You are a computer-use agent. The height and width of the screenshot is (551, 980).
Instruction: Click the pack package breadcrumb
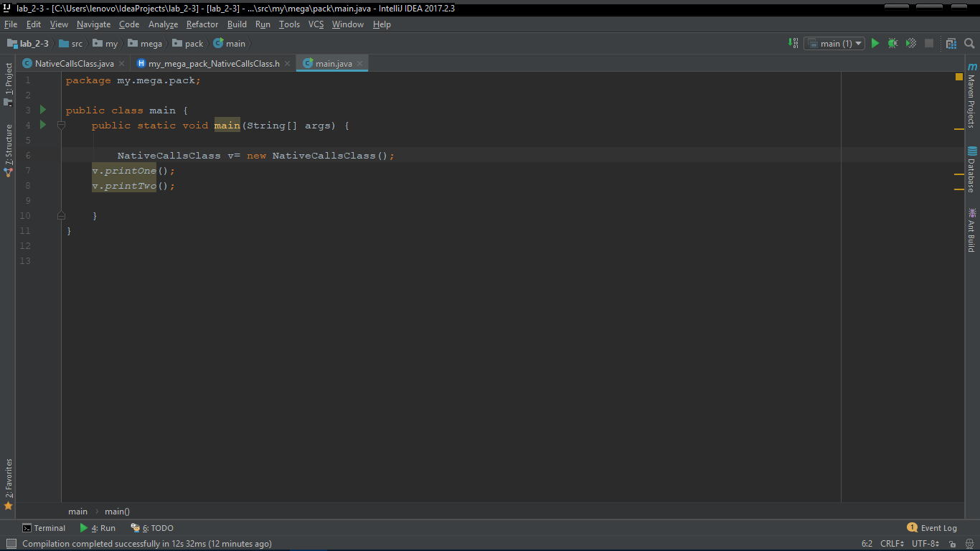click(x=188, y=44)
